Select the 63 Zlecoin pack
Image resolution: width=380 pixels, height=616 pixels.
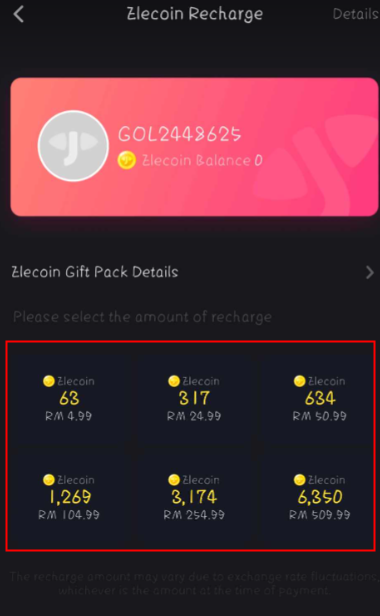[x=69, y=398]
